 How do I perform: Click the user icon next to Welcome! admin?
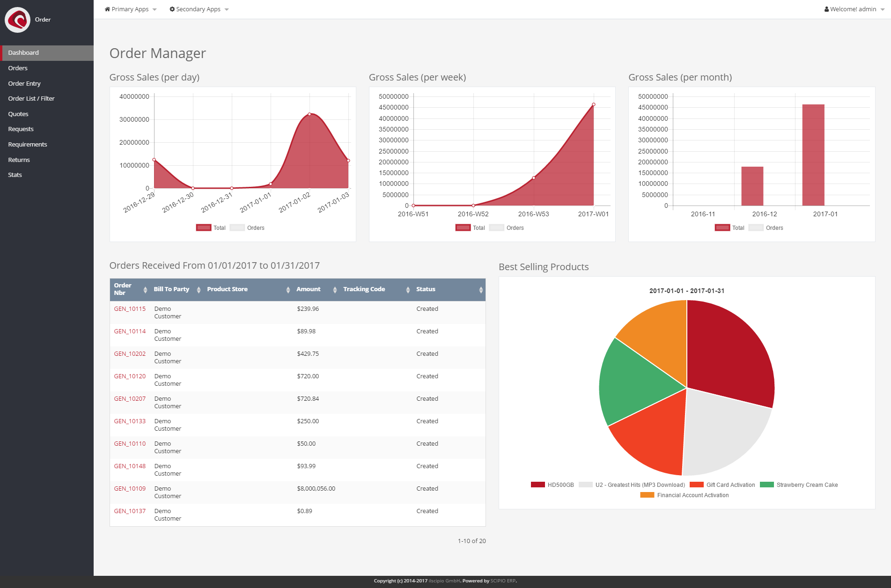[827, 9]
